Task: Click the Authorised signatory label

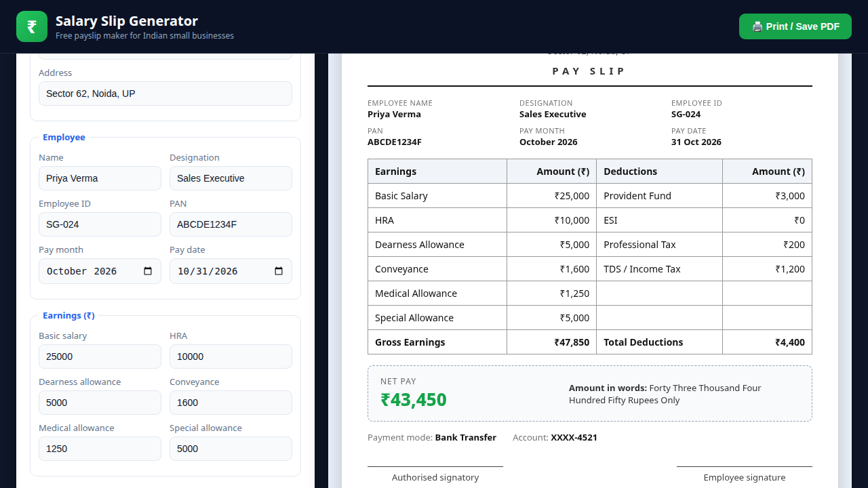Action: 435,477
